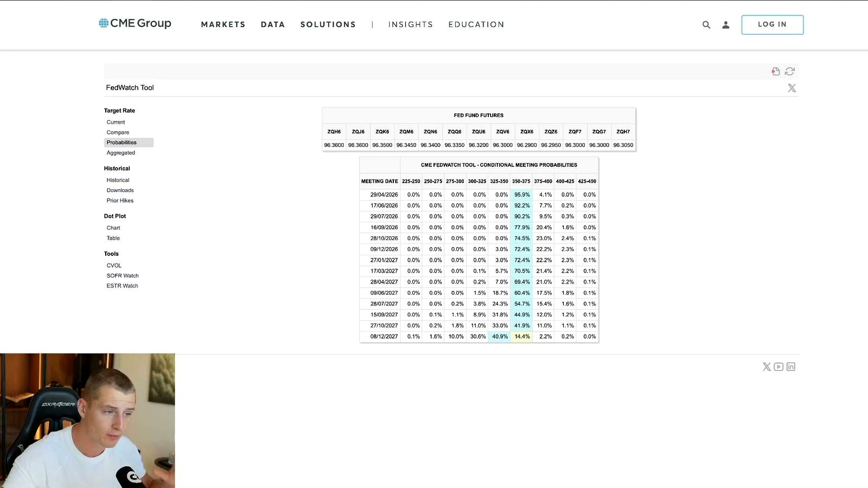This screenshot has width=868, height=488.
Task: Click the 09/06/2027 meeting date
Action: click(384, 293)
